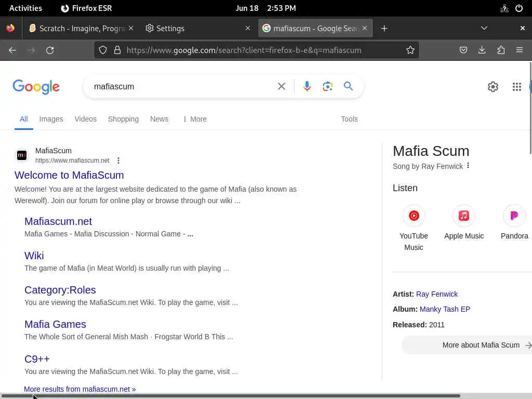
Task: Open the Downloads panel
Action: click(482, 50)
